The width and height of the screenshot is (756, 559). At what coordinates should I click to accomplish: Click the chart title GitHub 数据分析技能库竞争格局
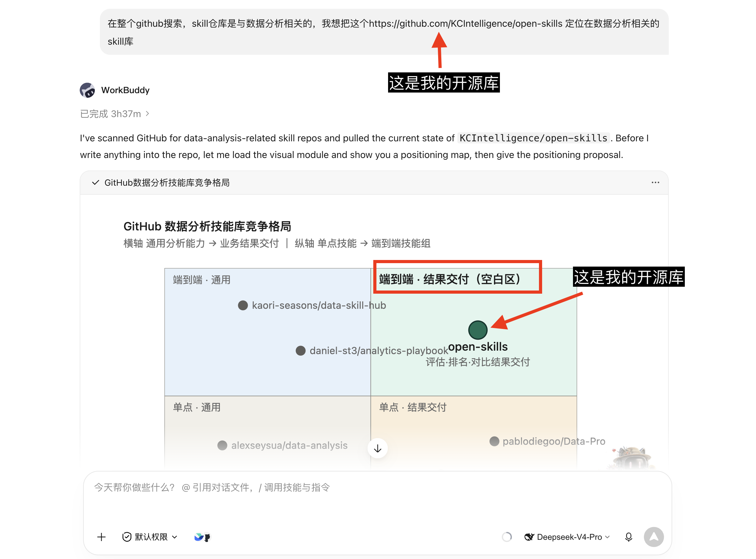click(207, 226)
